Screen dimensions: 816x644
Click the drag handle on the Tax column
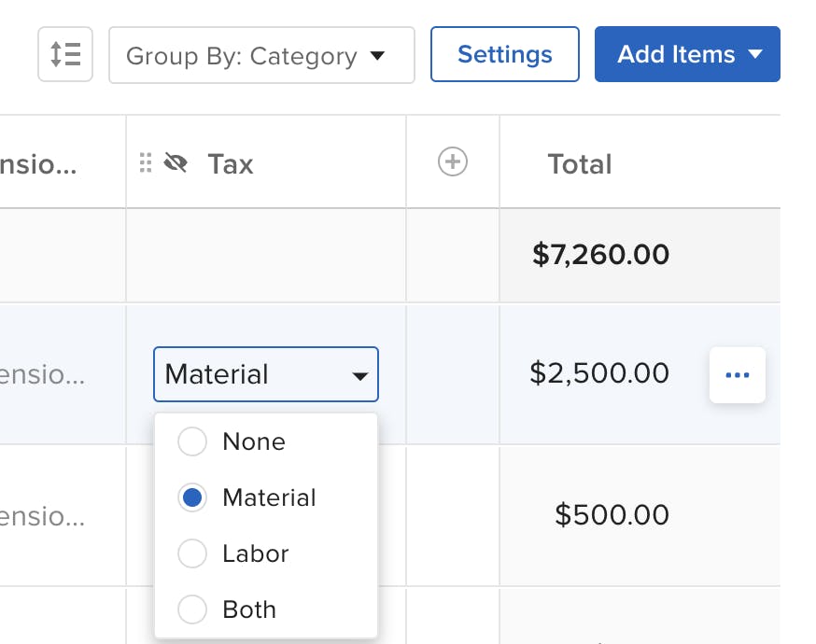coord(147,161)
